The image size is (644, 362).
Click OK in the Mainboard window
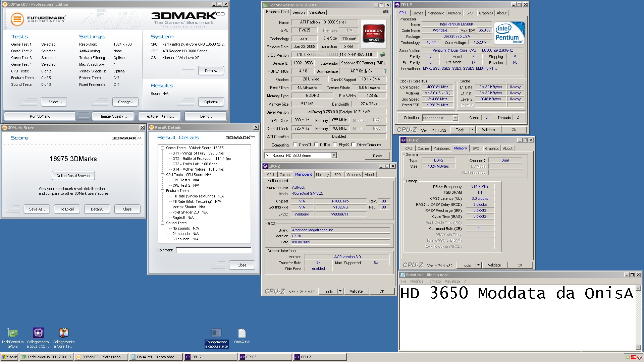pyautogui.click(x=382, y=292)
